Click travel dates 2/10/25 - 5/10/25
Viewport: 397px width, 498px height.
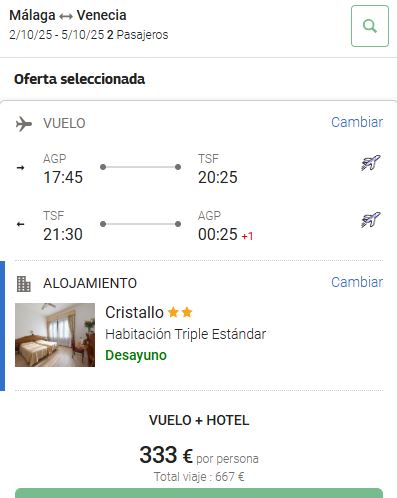point(57,35)
